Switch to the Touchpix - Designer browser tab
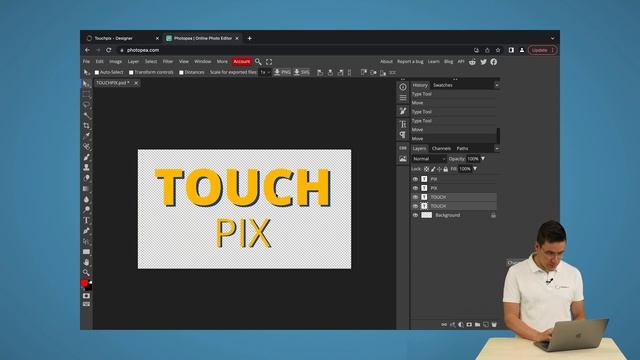 pos(121,38)
